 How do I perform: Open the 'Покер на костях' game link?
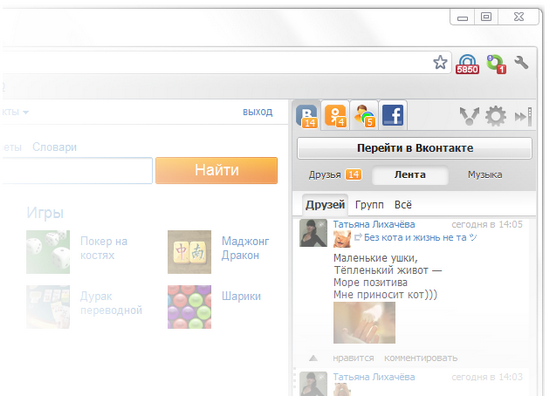coord(104,248)
